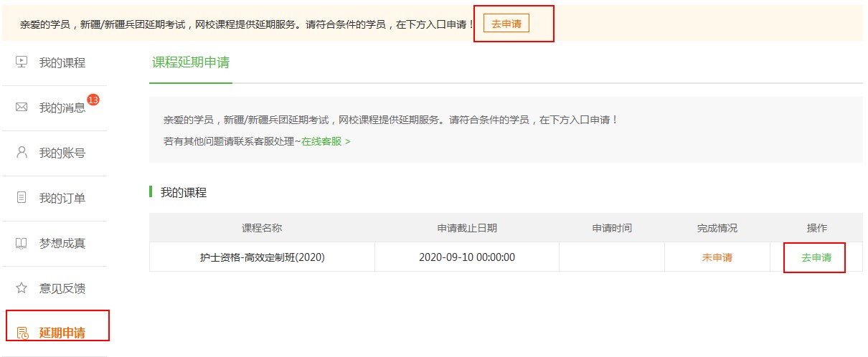Click the 完成情况 column header
The image size is (868, 357).
click(717, 228)
